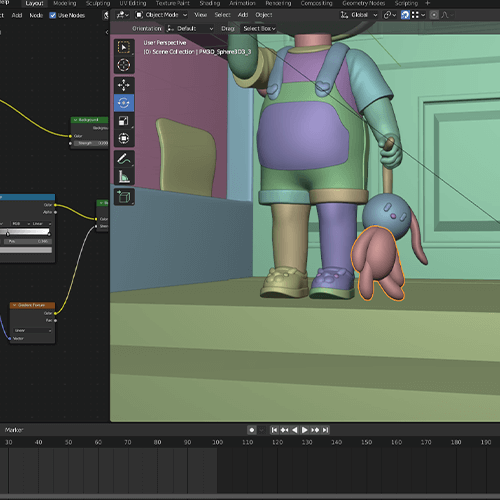The width and height of the screenshot is (500, 500).
Task: Open the editor type menu in viewport header
Action: (x=122, y=15)
